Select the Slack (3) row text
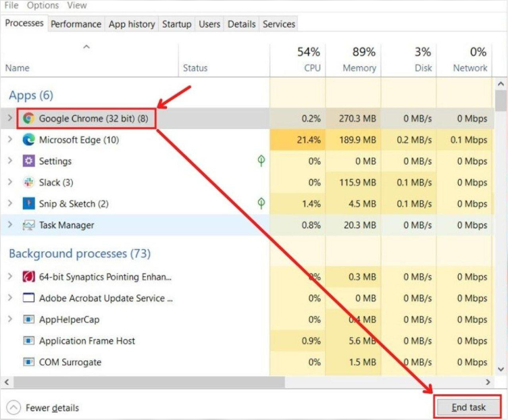The width and height of the screenshot is (508, 420). [56, 182]
